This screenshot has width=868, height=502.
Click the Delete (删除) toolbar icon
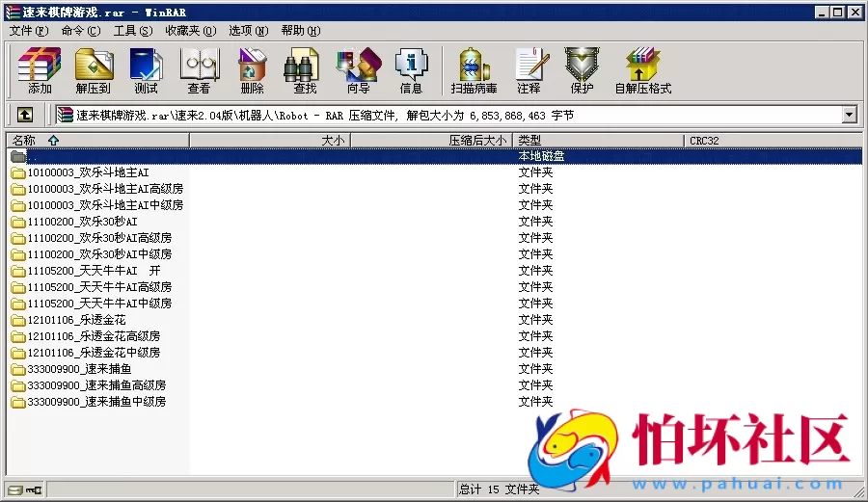pyautogui.click(x=253, y=70)
